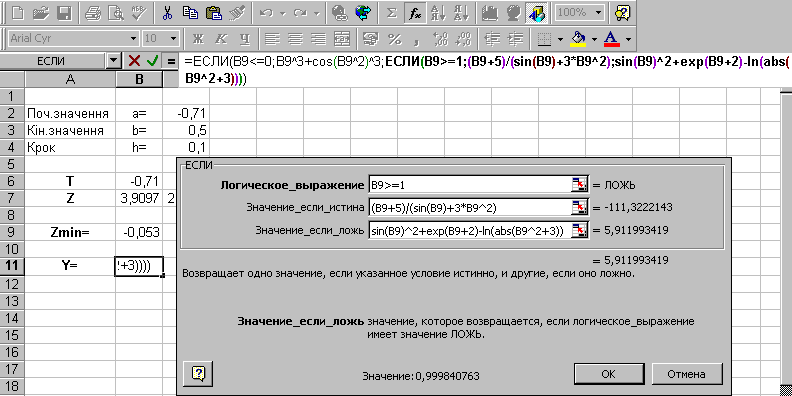
Task: Open Print Preview from the toolbar
Action: (x=116, y=13)
